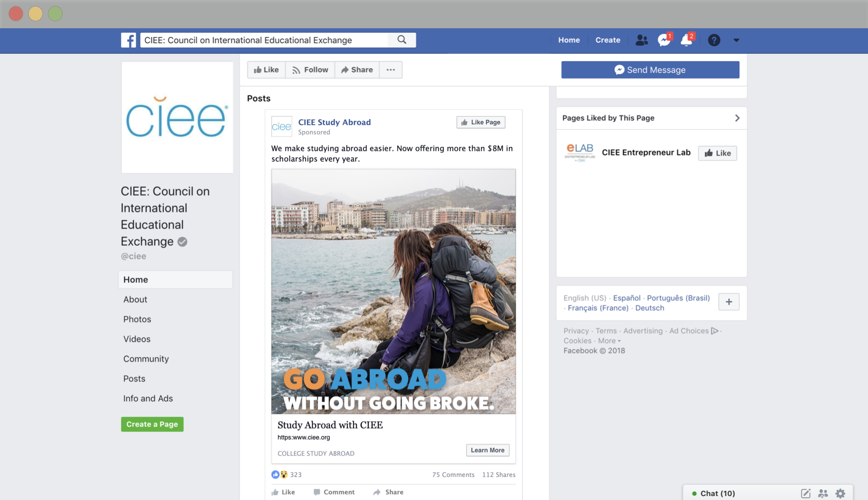The image size is (868, 500).
Task: Open the Advertising footer link
Action: tap(643, 331)
